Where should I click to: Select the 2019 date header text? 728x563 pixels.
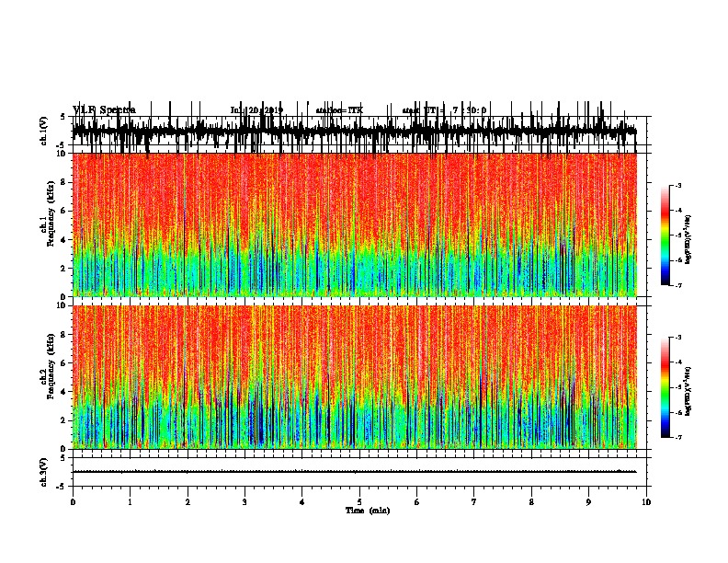(x=256, y=110)
